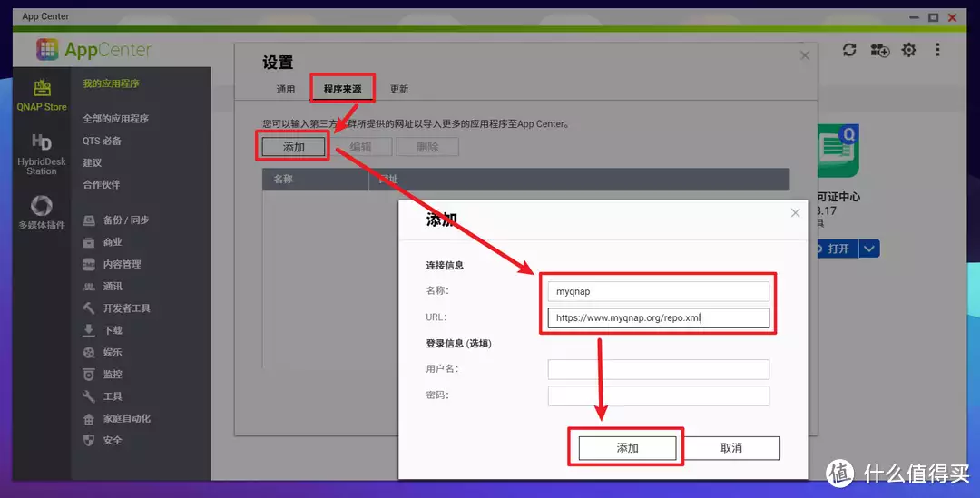Open the QTS 必备 list

click(x=102, y=141)
